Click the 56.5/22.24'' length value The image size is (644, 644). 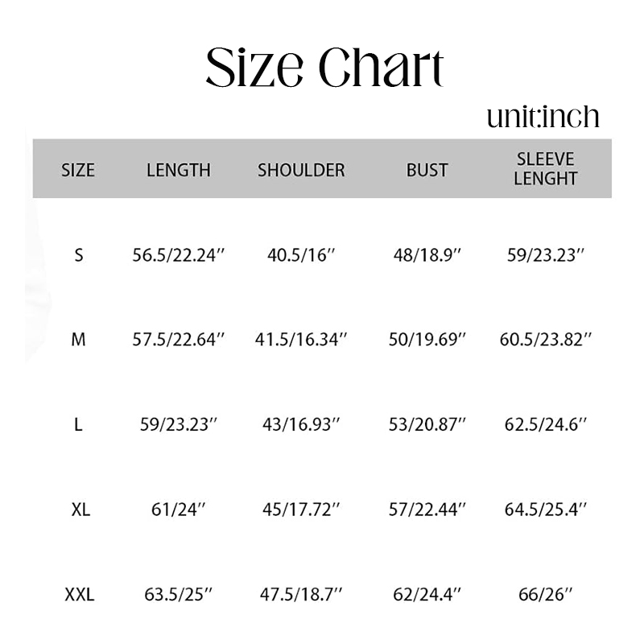[179, 255]
